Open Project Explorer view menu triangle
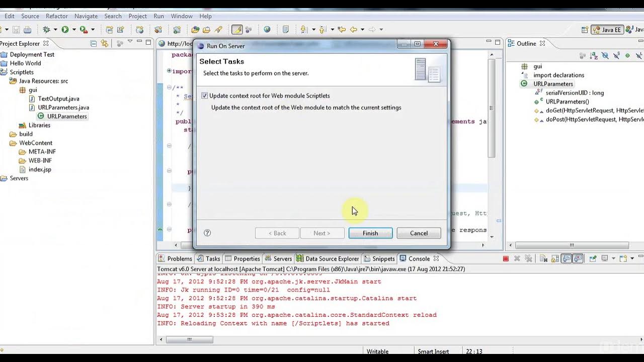Image resolution: width=644 pixels, height=362 pixels. tap(130, 42)
